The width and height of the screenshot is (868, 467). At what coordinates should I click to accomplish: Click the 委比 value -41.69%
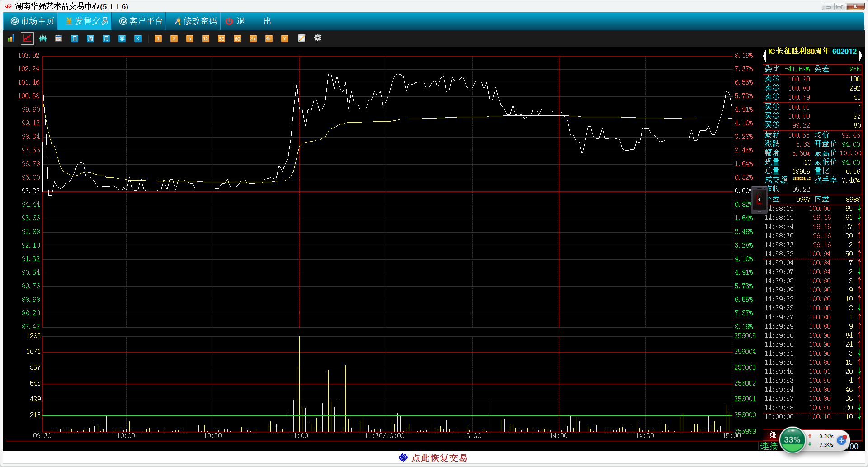point(797,69)
